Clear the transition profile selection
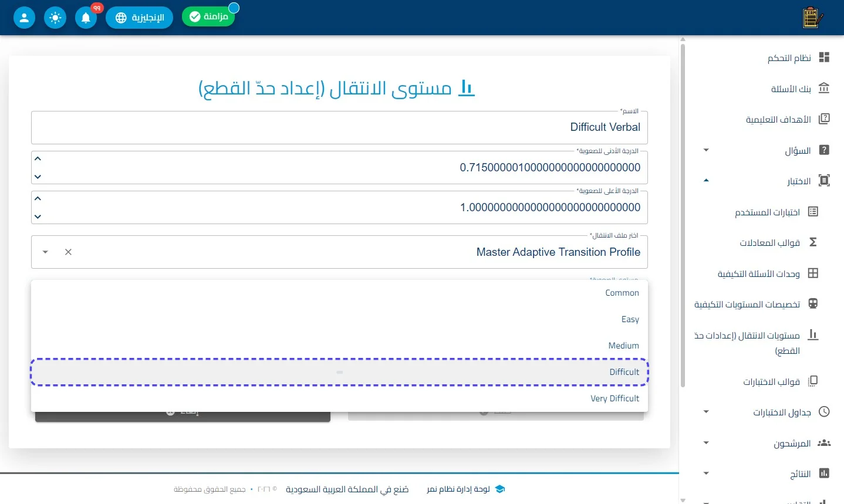844x504 pixels. (x=68, y=252)
